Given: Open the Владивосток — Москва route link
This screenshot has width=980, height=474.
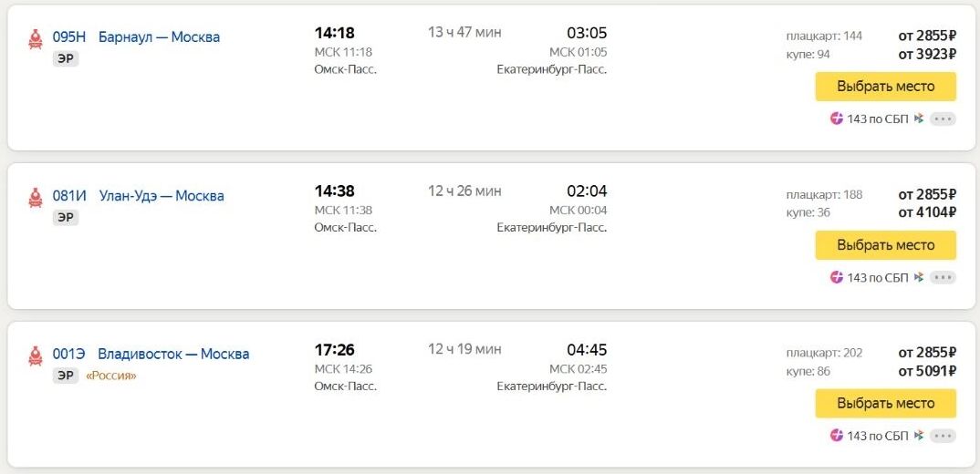Looking at the screenshot, I should (x=173, y=354).
